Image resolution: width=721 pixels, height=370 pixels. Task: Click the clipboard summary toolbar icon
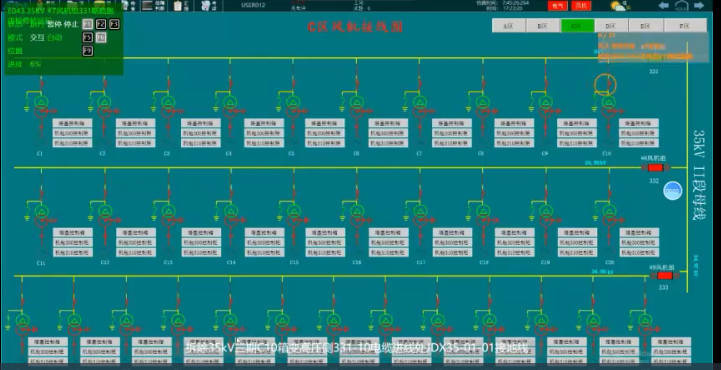click(x=178, y=6)
